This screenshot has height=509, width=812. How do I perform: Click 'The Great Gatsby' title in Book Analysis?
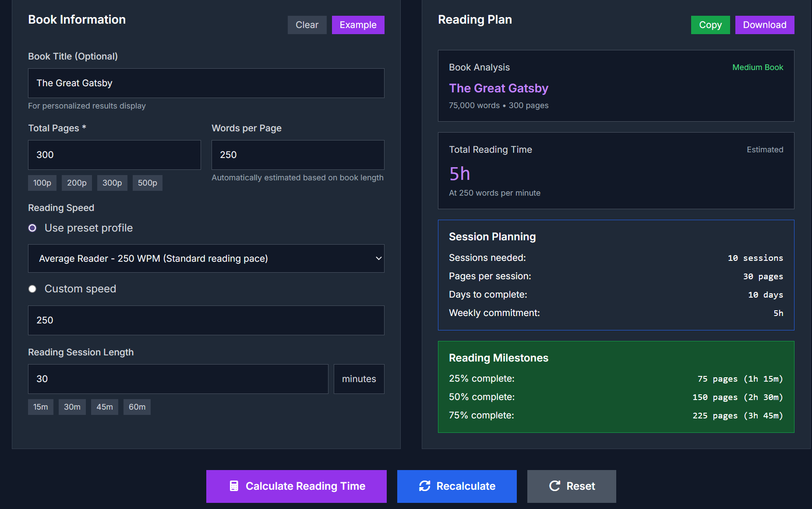499,88
